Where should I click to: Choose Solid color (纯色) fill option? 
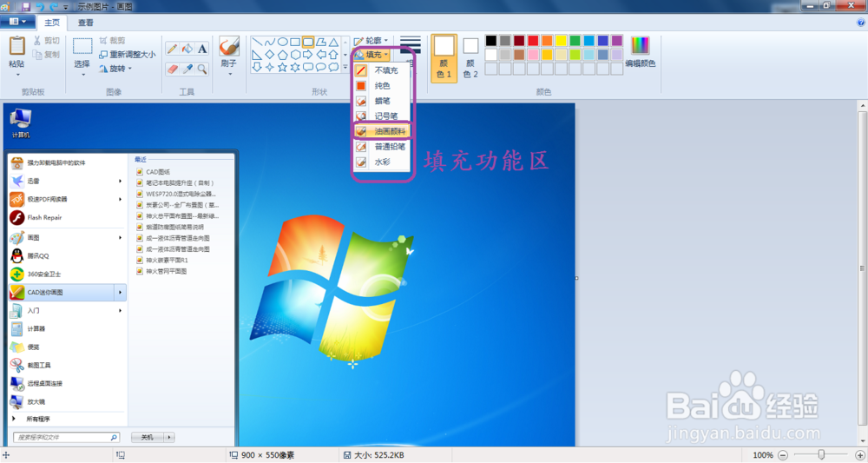382,86
